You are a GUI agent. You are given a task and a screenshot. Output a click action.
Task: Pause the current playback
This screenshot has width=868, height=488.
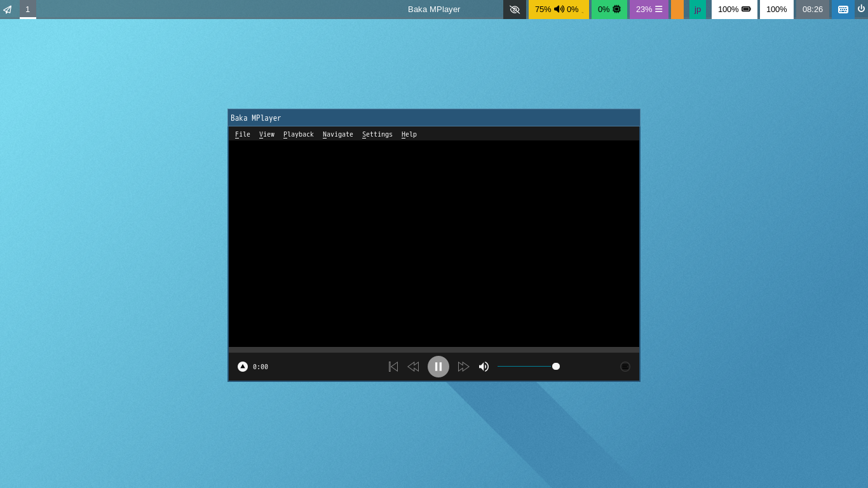pos(438,367)
